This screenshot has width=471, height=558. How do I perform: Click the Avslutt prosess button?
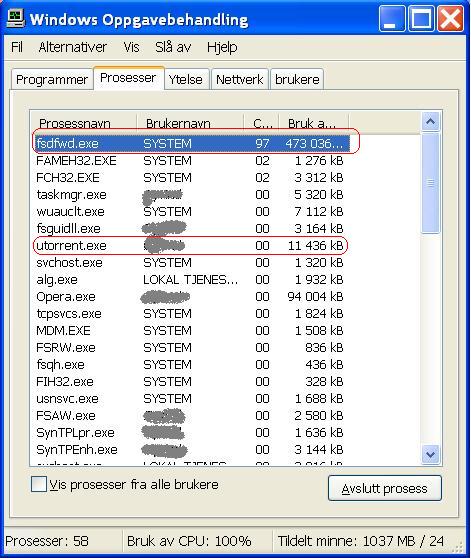click(x=385, y=488)
